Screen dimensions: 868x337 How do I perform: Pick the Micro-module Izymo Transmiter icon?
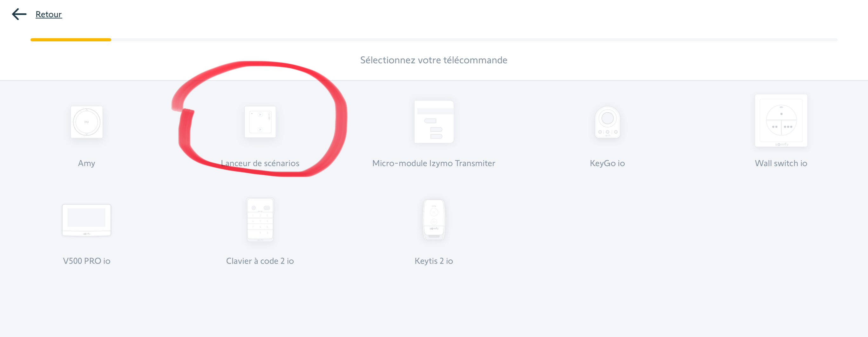[x=434, y=122]
